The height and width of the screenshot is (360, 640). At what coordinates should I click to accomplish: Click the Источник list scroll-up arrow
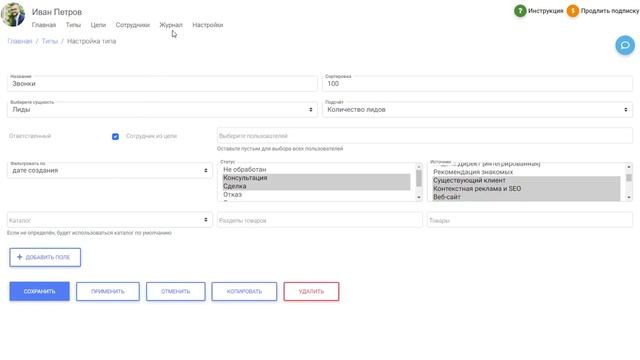pyautogui.click(x=629, y=167)
